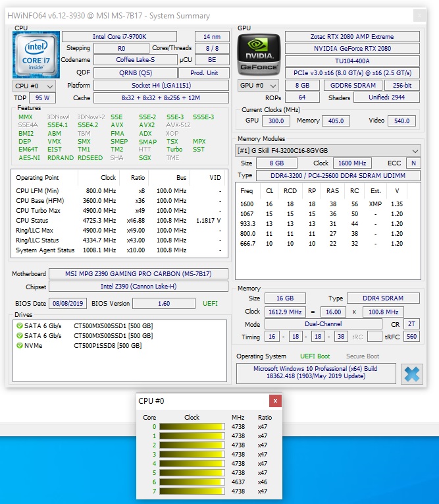Click the cache 8x32 + 8x32 + 8x256 + 12M field
The image size is (439, 504).
(161, 98)
